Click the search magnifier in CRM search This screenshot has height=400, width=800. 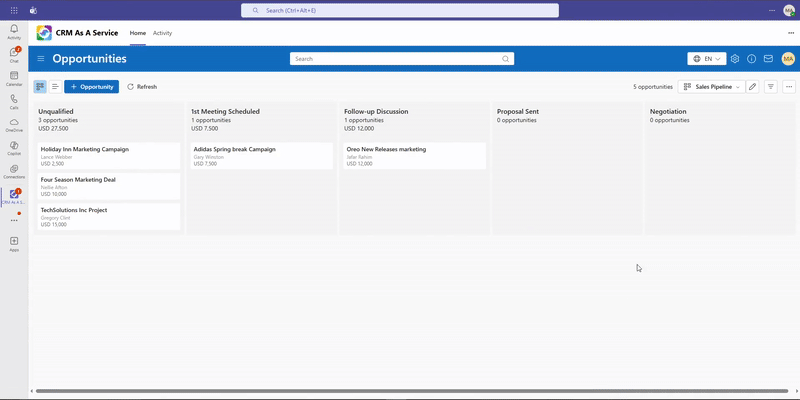[x=505, y=59]
